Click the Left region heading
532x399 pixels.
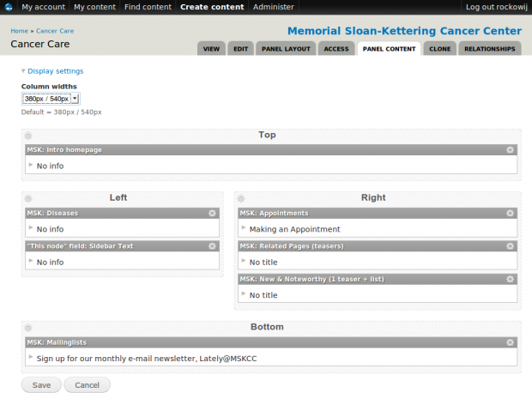[118, 197]
